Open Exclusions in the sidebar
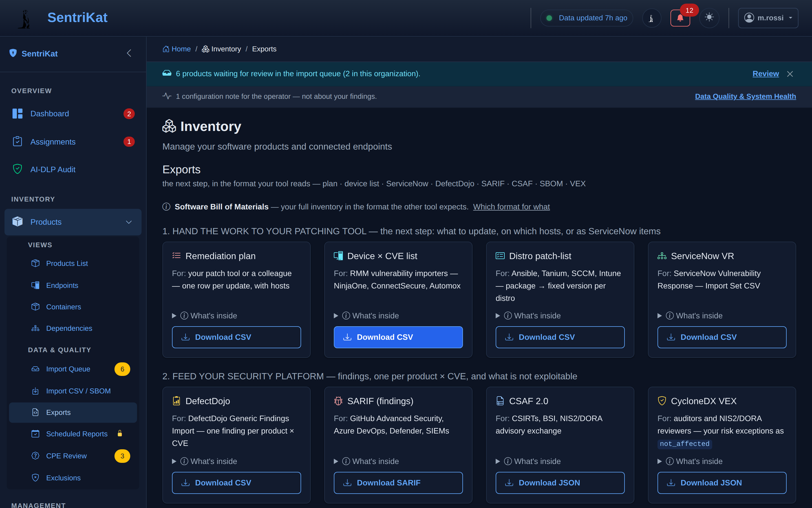Viewport: 812px width, 508px height. pyautogui.click(x=73, y=478)
